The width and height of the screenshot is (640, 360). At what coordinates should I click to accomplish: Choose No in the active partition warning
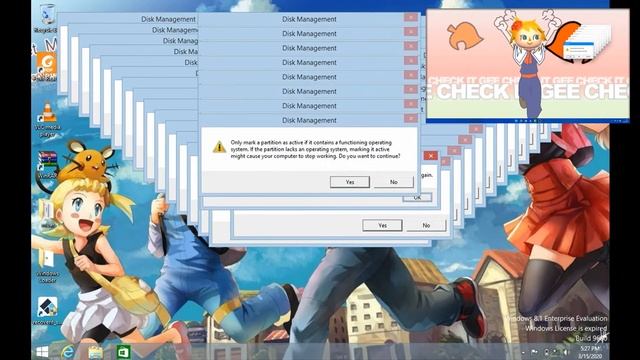(x=393, y=182)
